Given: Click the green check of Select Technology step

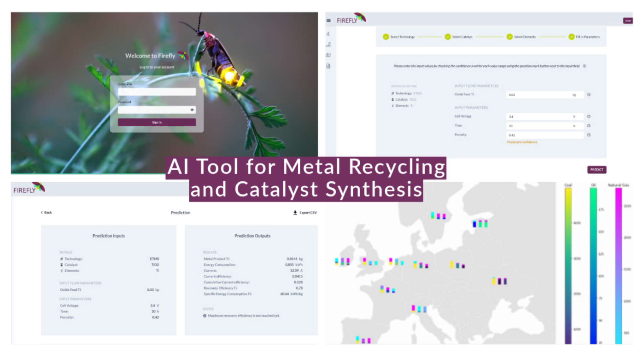Looking at the screenshot, I should 386,37.
